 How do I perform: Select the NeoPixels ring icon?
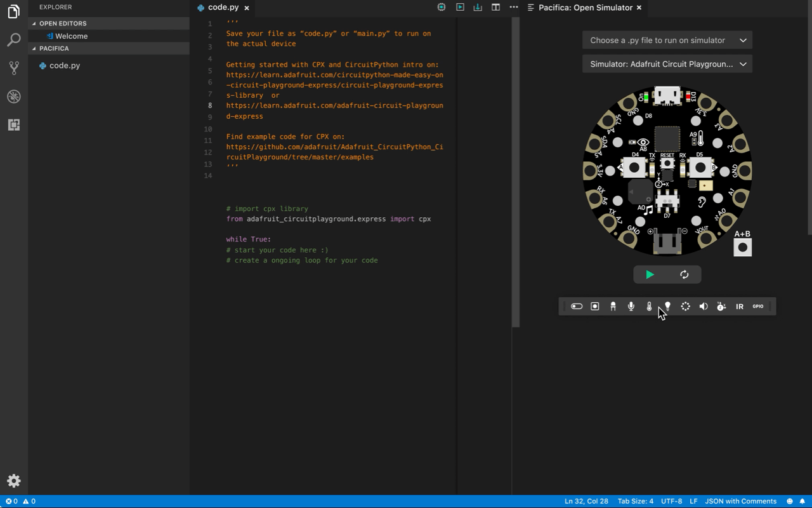(x=686, y=307)
